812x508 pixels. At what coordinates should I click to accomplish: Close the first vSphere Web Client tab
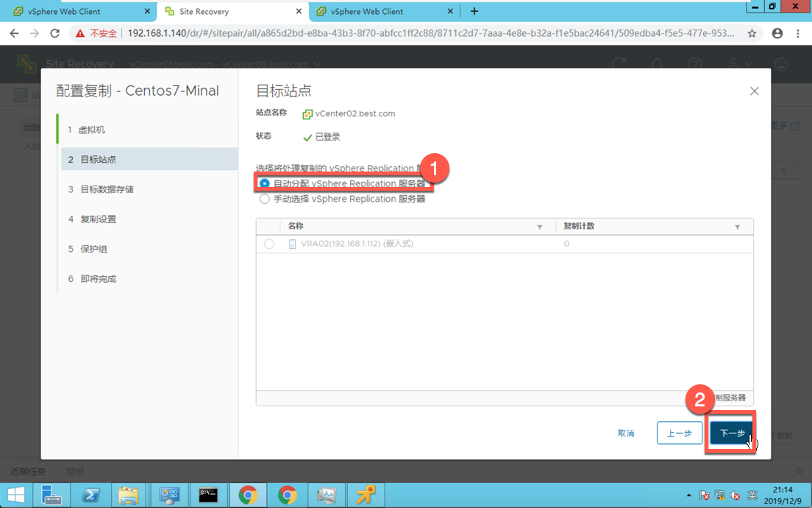coord(148,11)
